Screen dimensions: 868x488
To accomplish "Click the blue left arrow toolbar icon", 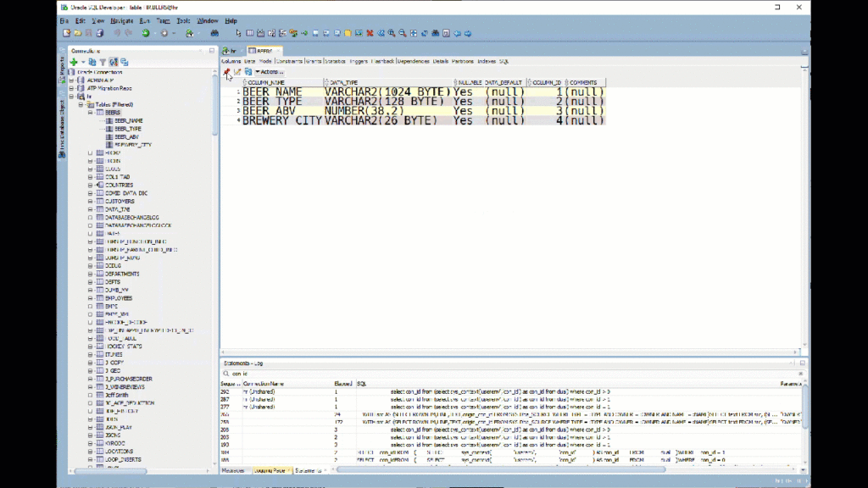I will (x=457, y=33).
